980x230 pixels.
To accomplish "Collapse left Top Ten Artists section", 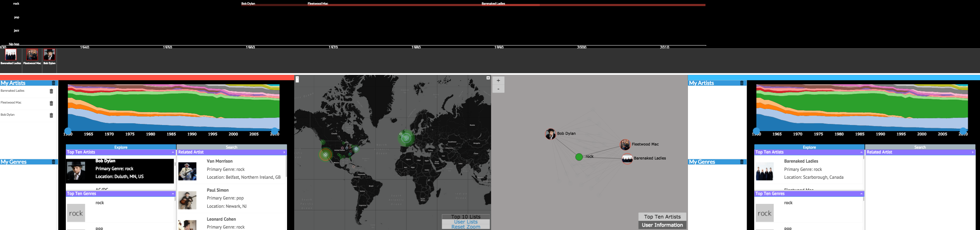I will pos(173,152).
